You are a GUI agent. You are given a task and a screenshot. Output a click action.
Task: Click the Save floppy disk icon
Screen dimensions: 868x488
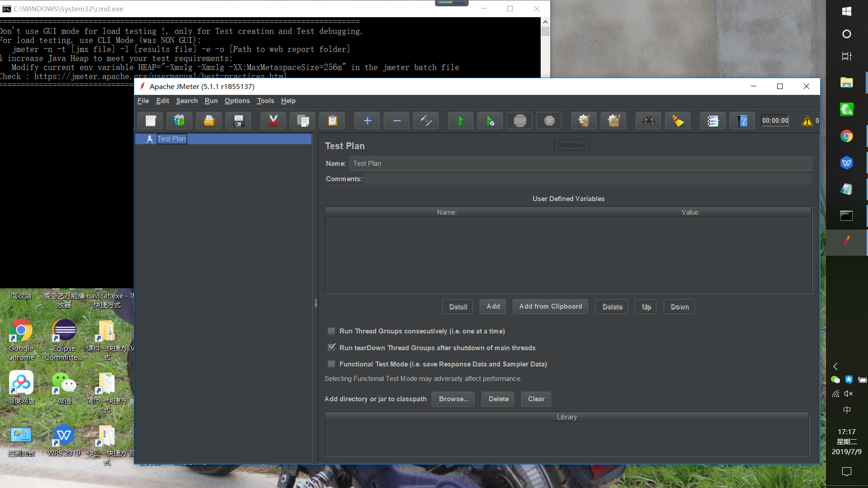coord(238,121)
